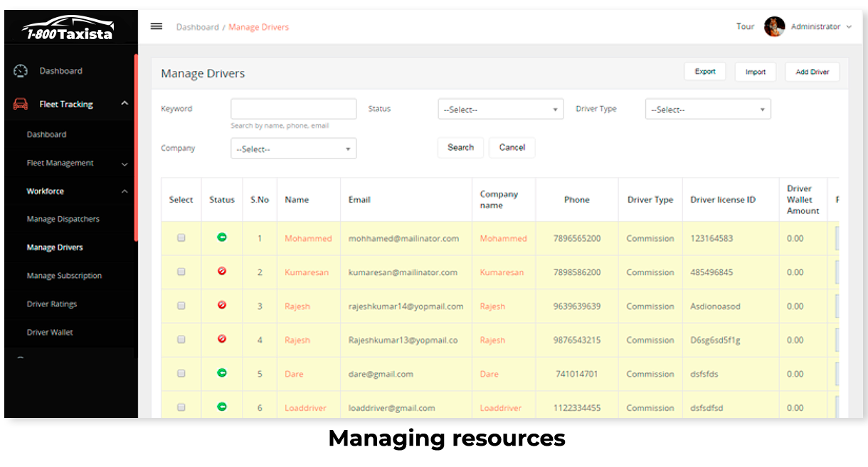Check the select box for Mohammed

[181, 237]
